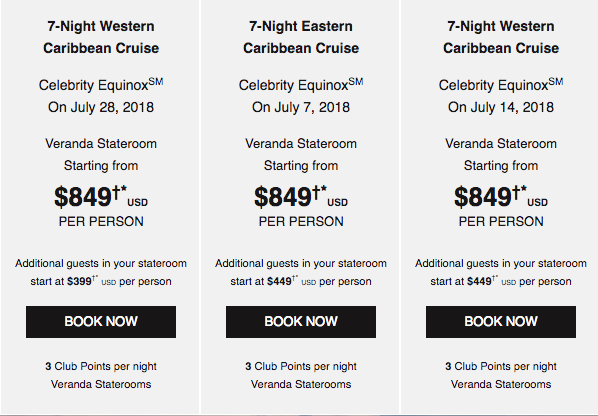Click 'On July 14, 2018' date text
This screenshot has height=416, width=598.
click(x=501, y=107)
